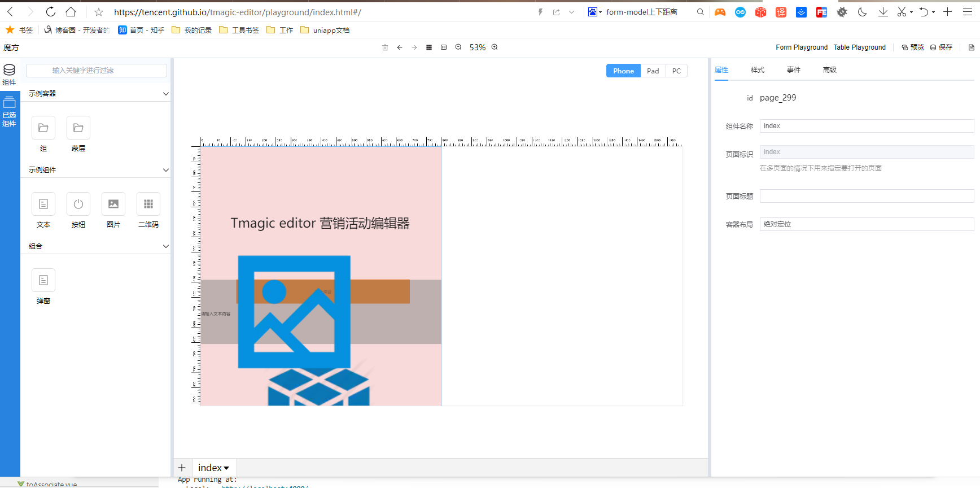Image resolution: width=980 pixels, height=488 pixels.
Task: Open the 高级 advanced tab
Action: coord(830,70)
